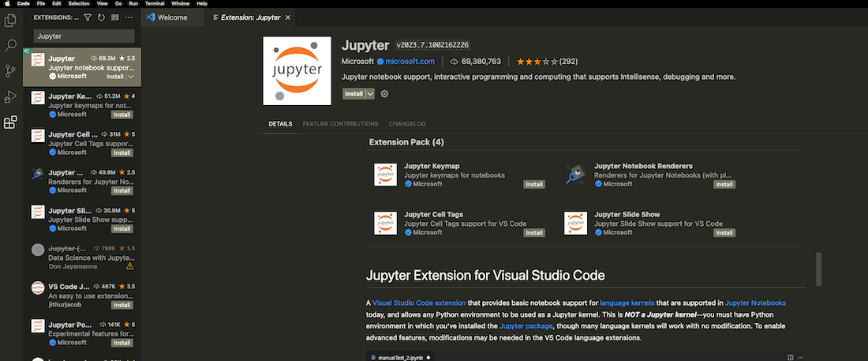Click the filter extensions funnel icon
868x361 pixels.
coord(88,17)
